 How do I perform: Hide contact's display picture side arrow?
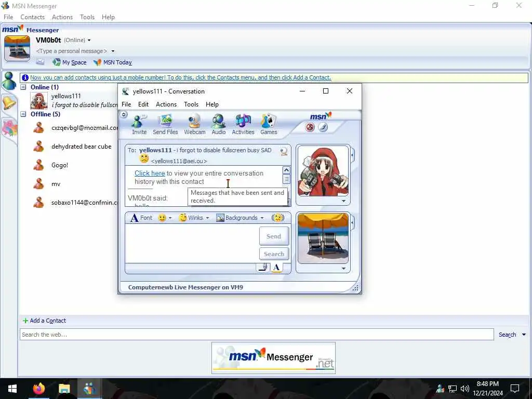coord(352,155)
